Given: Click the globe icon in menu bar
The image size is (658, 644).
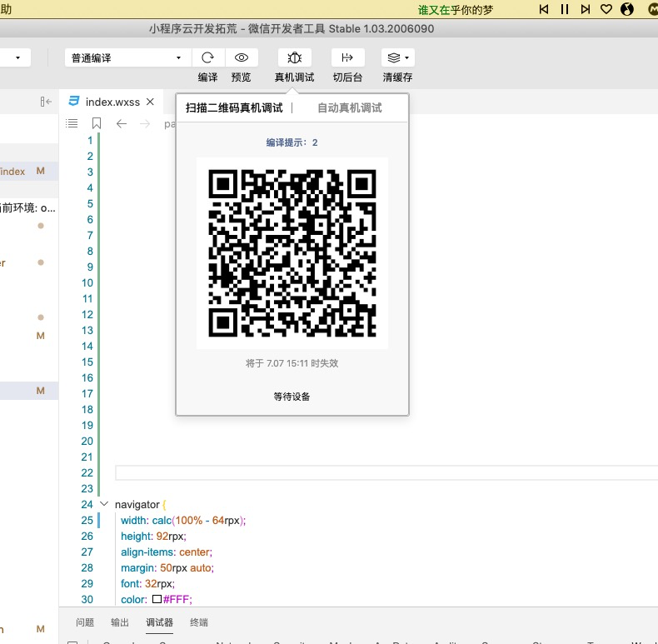Looking at the screenshot, I should point(627,9).
